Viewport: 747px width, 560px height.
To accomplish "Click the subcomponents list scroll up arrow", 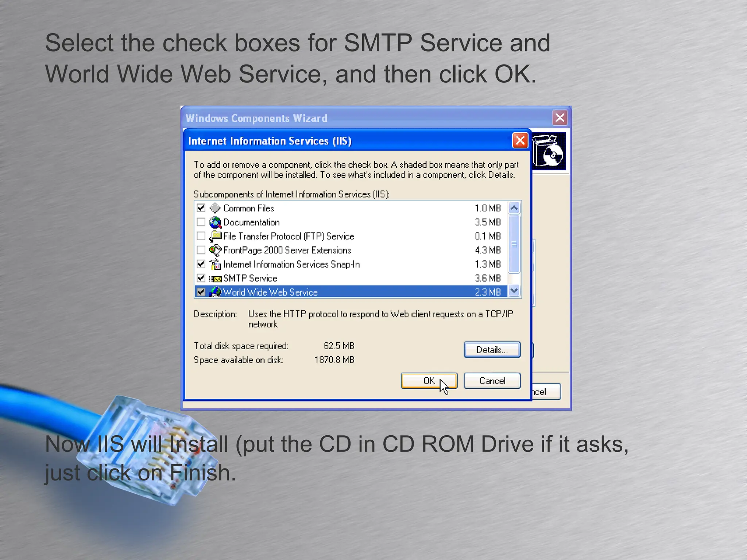I will click(x=514, y=208).
